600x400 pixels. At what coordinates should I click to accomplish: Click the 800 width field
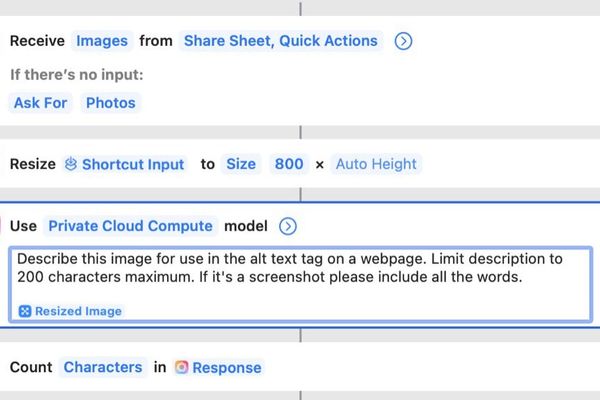tap(289, 164)
